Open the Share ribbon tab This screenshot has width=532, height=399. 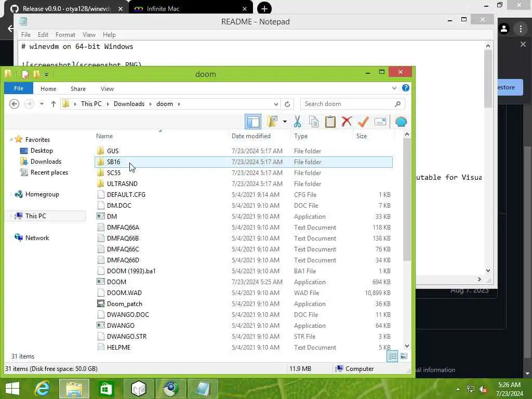(78, 88)
